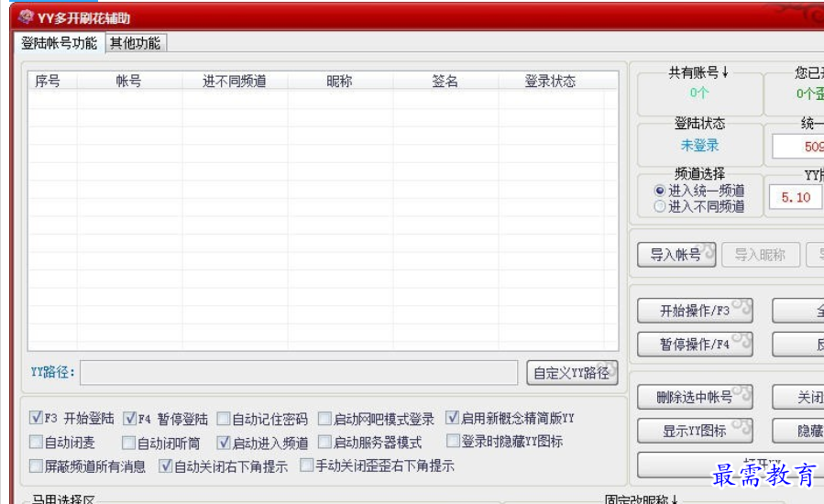Click the 未登录 status text
824x504 pixels.
tap(699, 146)
